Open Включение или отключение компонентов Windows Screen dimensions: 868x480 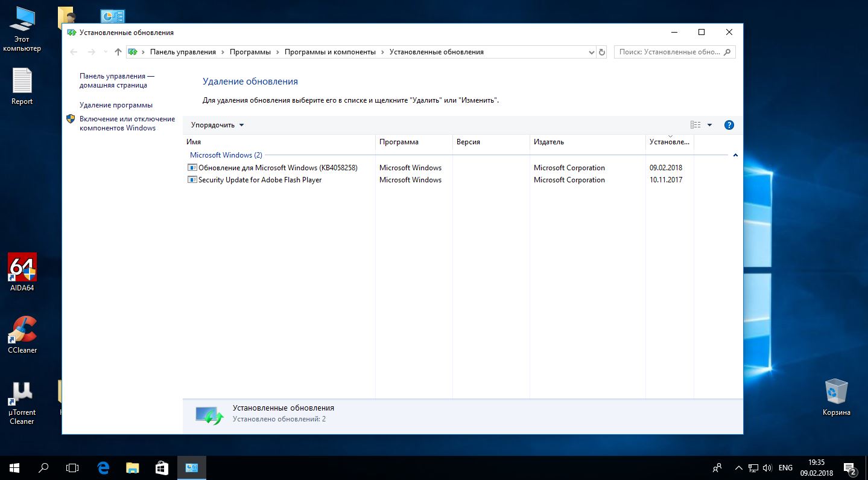(x=127, y=123)
